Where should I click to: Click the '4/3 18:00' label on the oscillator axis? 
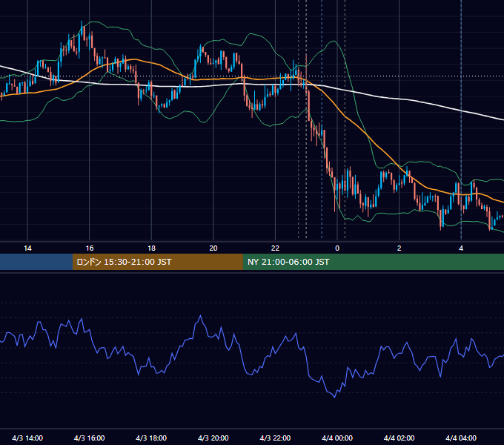151,438
